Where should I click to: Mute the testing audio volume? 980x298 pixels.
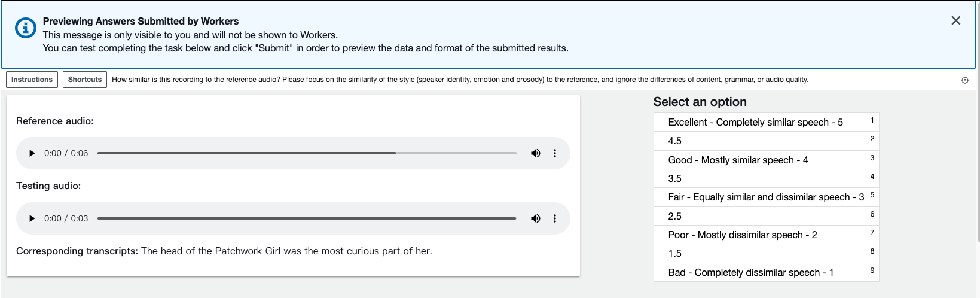535,218
